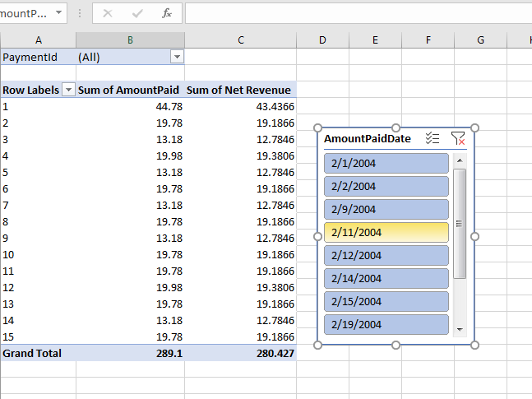
Task: Select the 2/1/2004 slicer item
Action: 386,164
